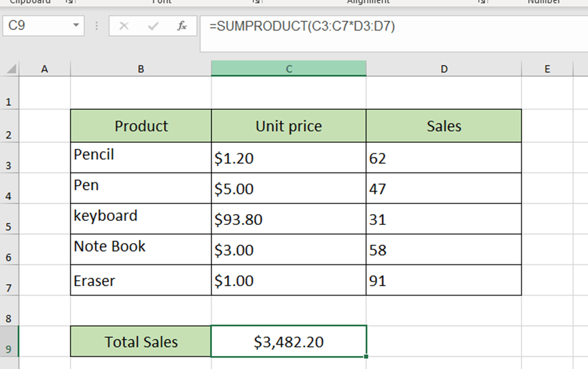Select the $1.20 unit price cell

click(x=289, y=158)
